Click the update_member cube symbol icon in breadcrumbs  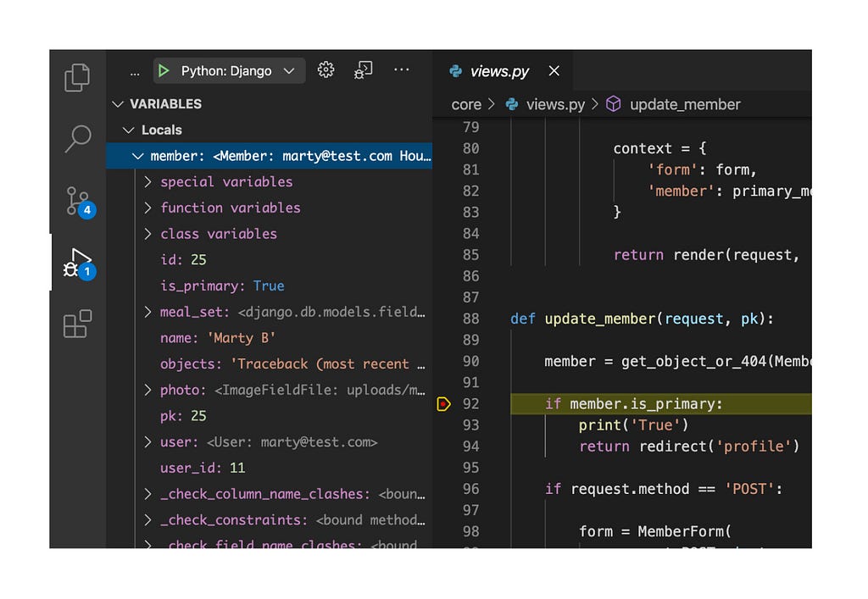614,104
